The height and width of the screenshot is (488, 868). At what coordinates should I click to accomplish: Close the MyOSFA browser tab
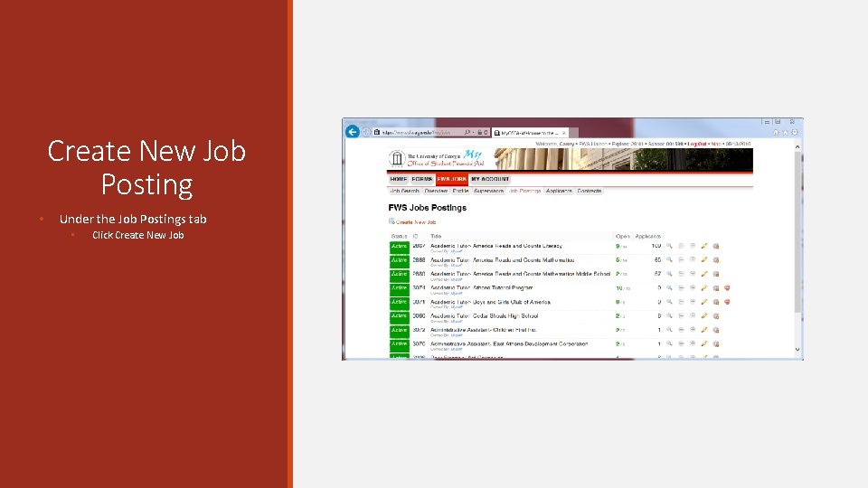(x=564, y=133)
